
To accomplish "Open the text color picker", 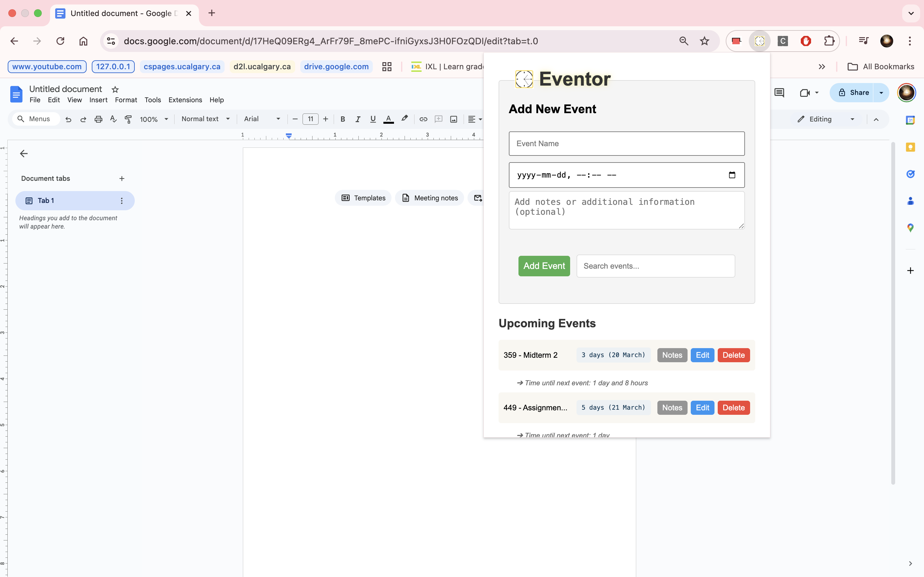I will pyautogui.click(x=388, y=119).
